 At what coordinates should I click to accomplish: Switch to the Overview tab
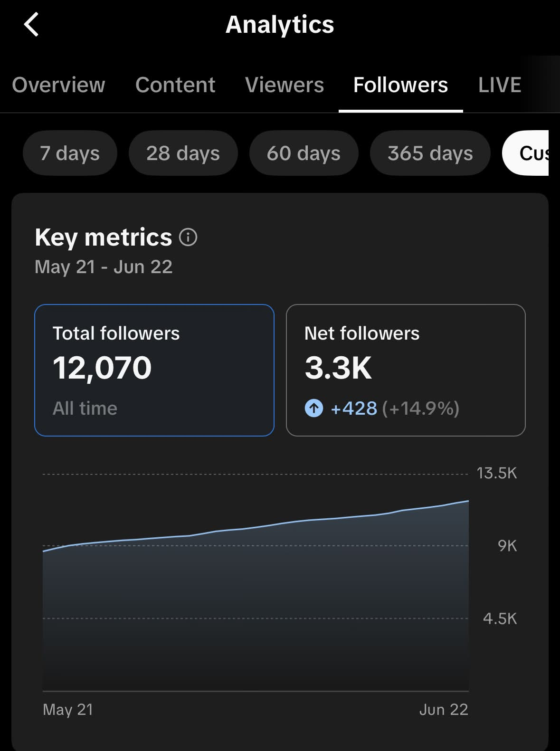pyautogui.click(x=58, y=85)
